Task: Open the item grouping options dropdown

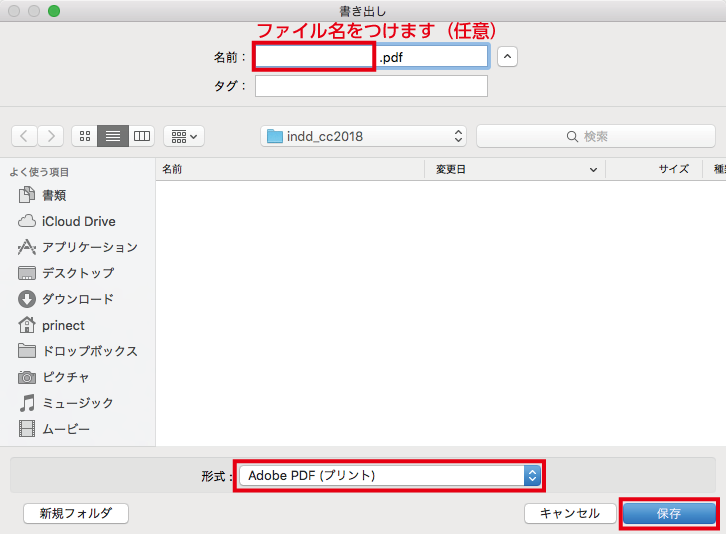Action: tap(183, 136)
